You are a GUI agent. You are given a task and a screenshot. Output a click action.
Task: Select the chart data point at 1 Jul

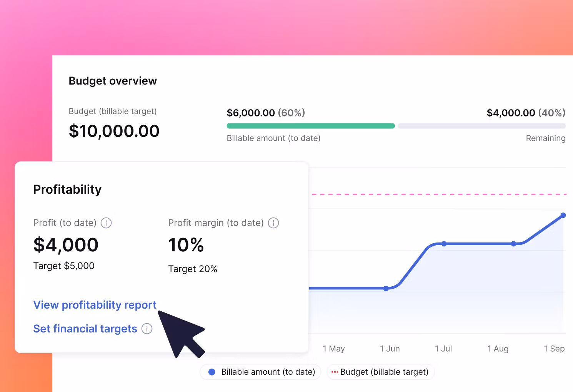444,244
